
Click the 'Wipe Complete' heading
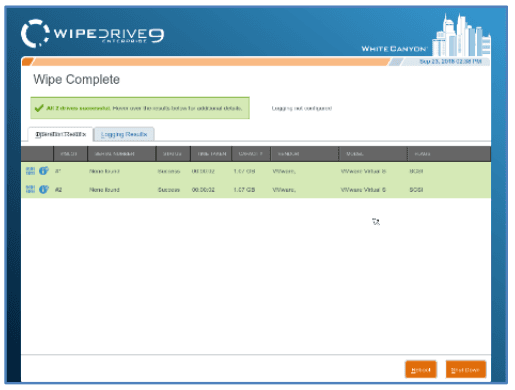click(76, 79)
